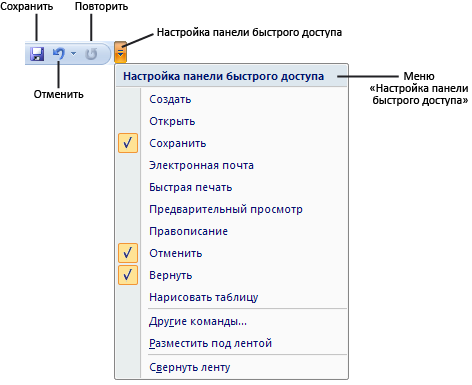This screenshot has width=472, height=385.
Task: Click the grayed Redo icon
Action: click(91, 54)
